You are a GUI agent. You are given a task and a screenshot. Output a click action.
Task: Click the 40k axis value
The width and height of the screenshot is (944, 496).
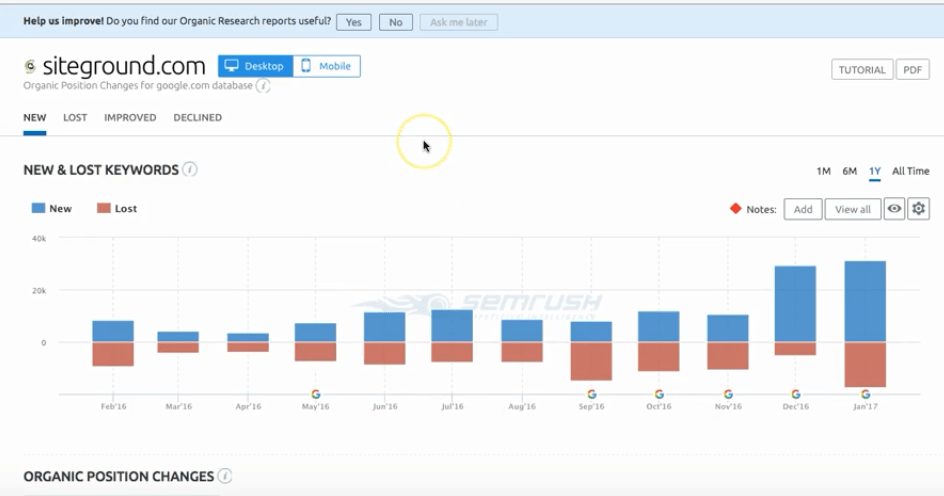pyautogui.click(x=39, y=239)
